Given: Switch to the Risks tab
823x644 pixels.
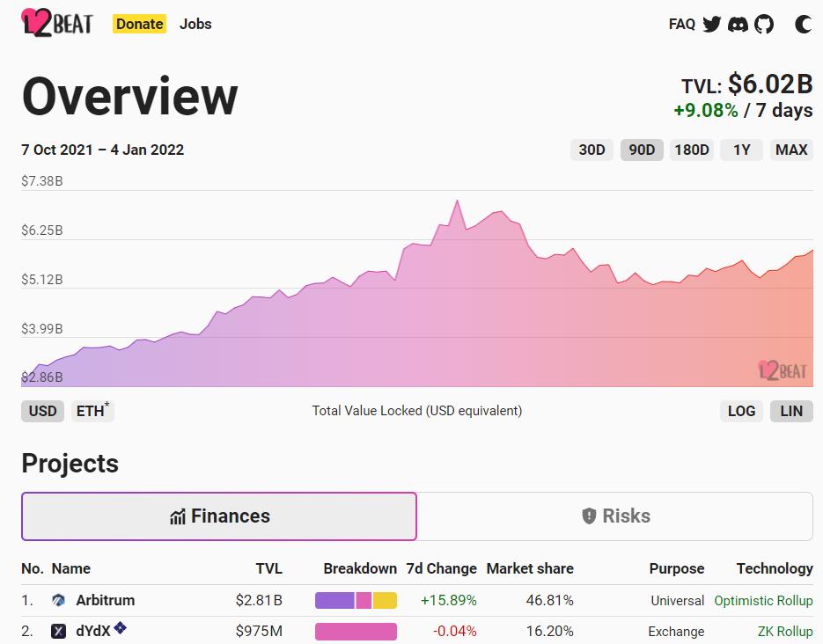Looking at the screenshot, I should click(615, 516).
